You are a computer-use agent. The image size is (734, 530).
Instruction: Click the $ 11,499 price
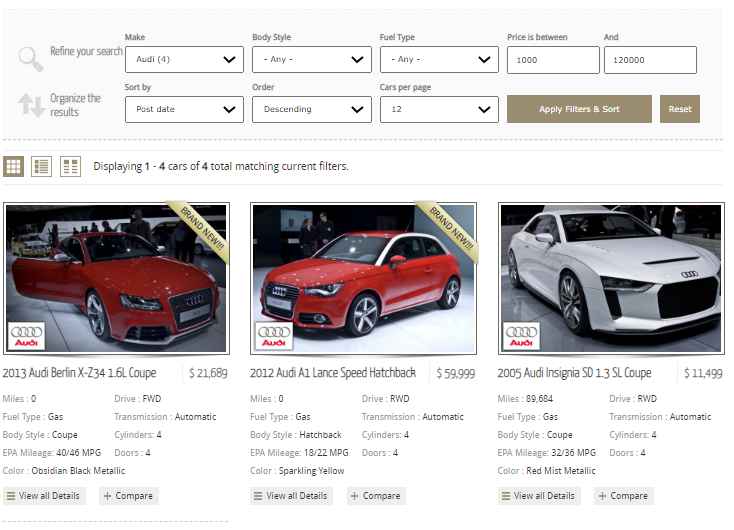[703, 373]
